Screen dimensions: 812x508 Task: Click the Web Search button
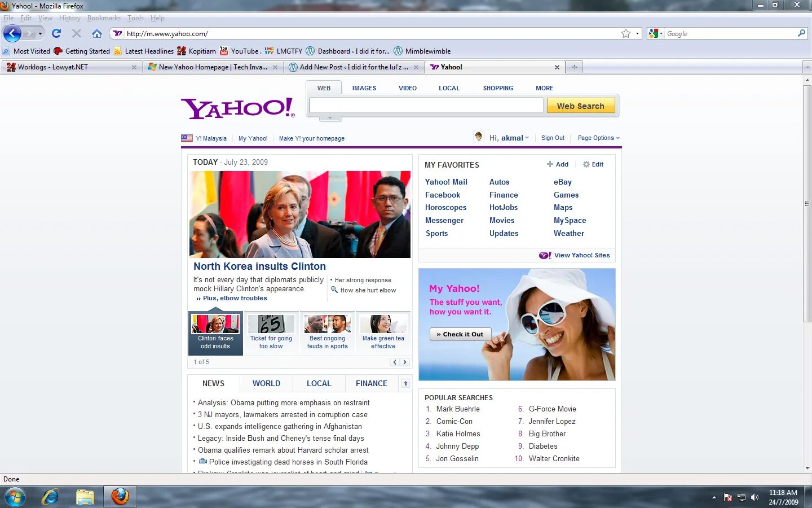click(580, 106)
